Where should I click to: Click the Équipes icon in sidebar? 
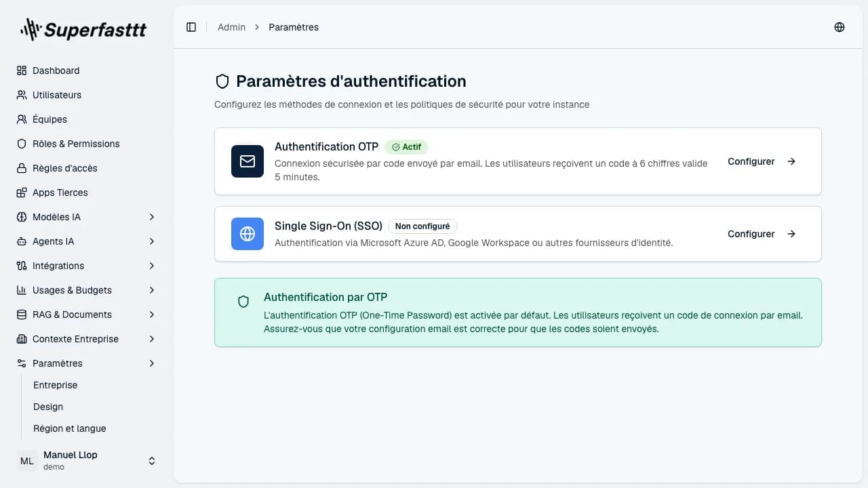(22, 119)
